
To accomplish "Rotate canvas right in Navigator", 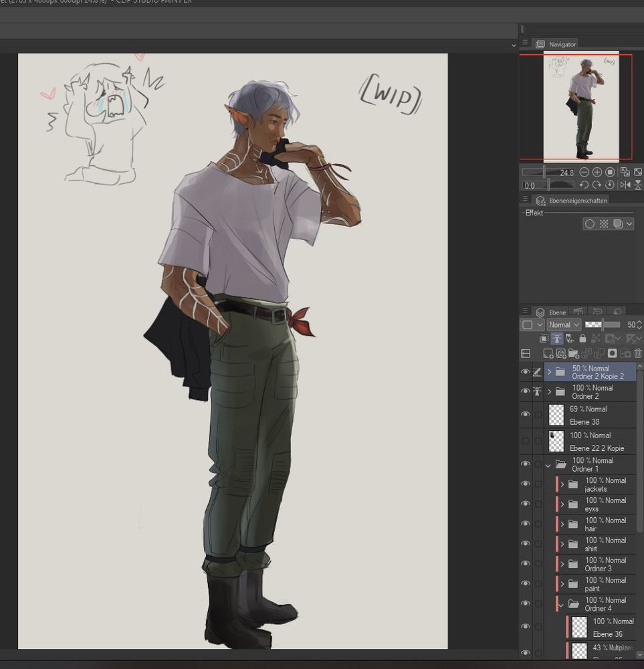I will tap(597, 185).
